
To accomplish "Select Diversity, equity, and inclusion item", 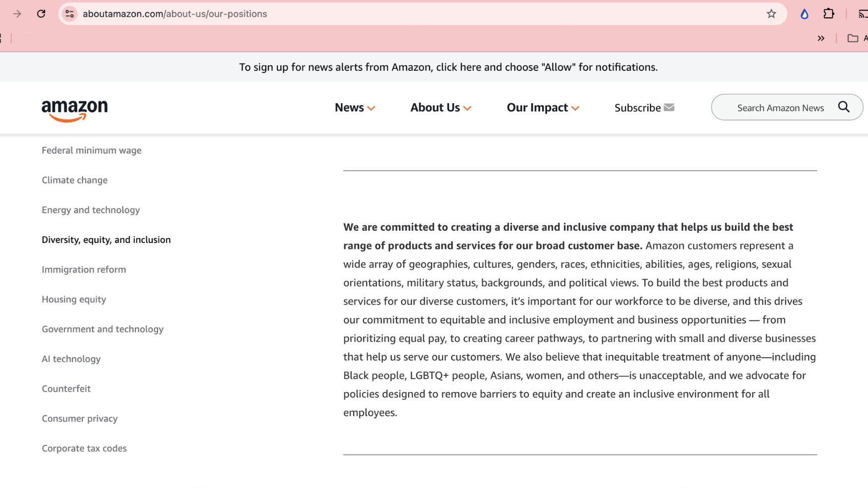I will pyautogui.click(x=106, y=240).
